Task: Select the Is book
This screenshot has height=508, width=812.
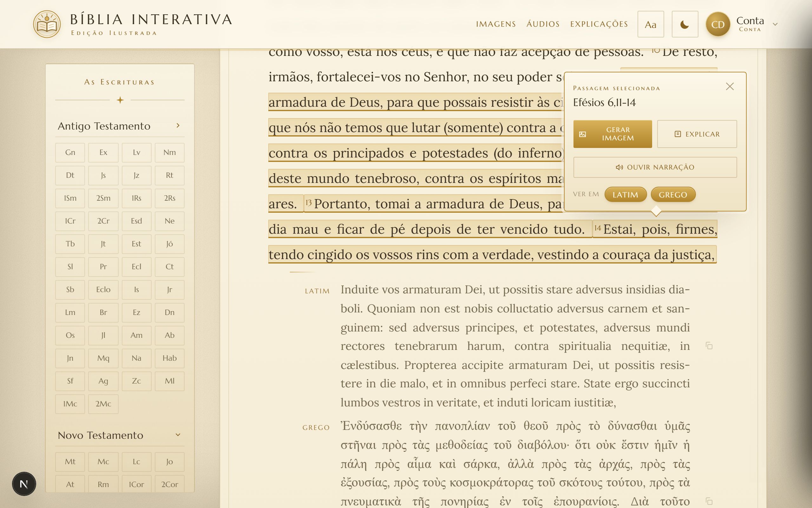Action: [x=137, y=290]
